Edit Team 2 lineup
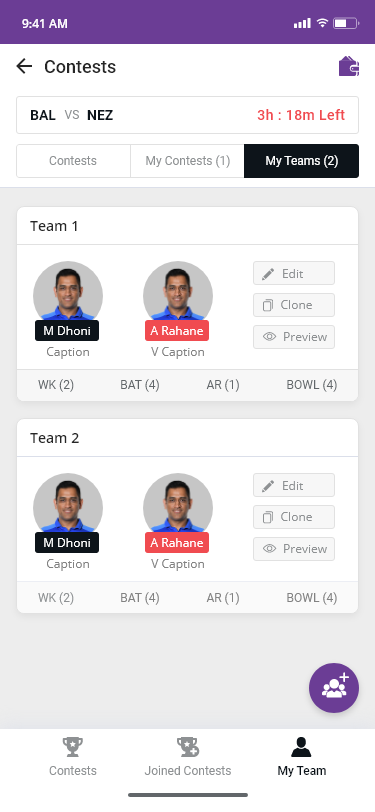The image size is (375, 812). 294,485
